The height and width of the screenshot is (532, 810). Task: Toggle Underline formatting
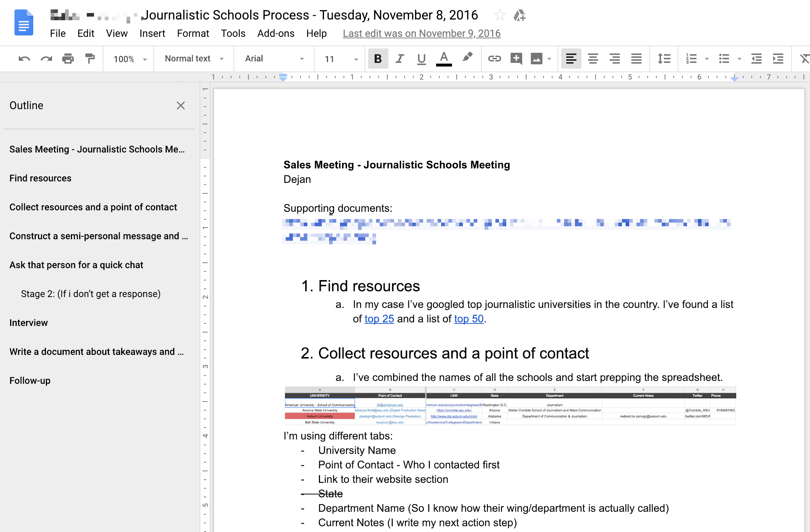(x=421, y=59)
